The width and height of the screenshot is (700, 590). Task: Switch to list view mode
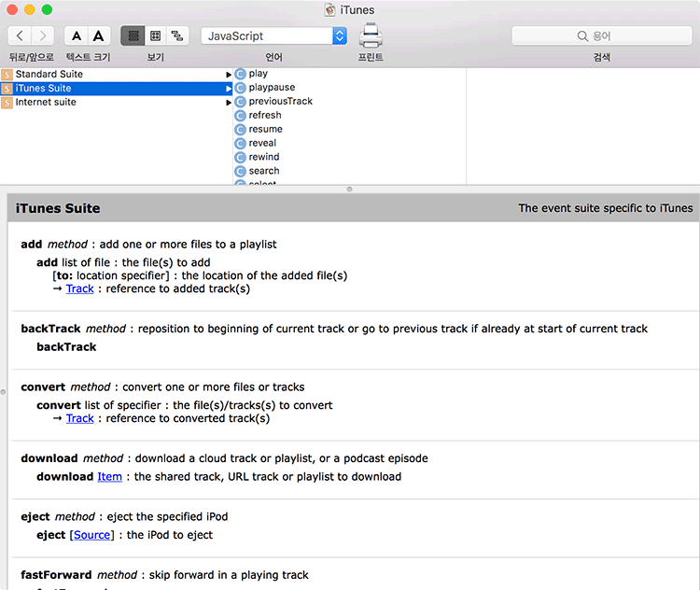tap(133, 35)
